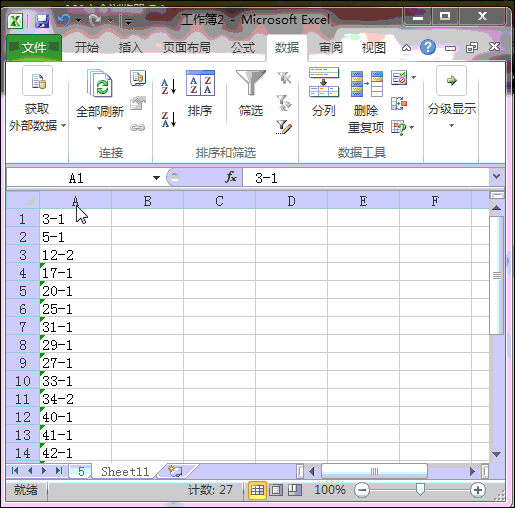Click the Data Validation icon

(399, 78)
